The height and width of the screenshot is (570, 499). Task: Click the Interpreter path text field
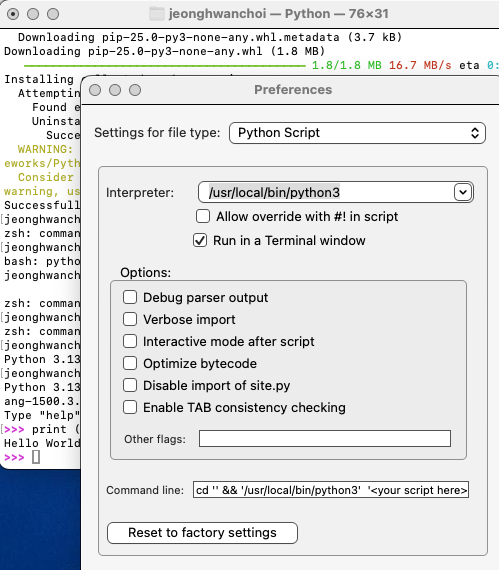coord(326,192)
